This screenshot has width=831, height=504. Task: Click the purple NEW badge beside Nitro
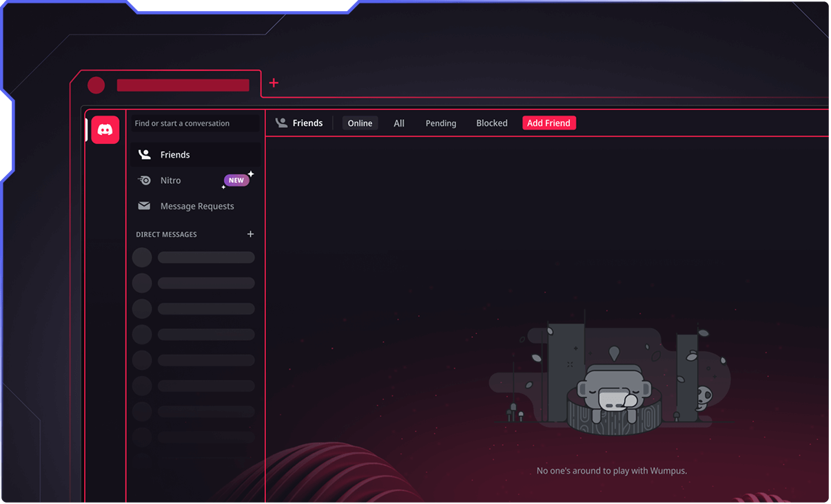[x=236, y=180]
